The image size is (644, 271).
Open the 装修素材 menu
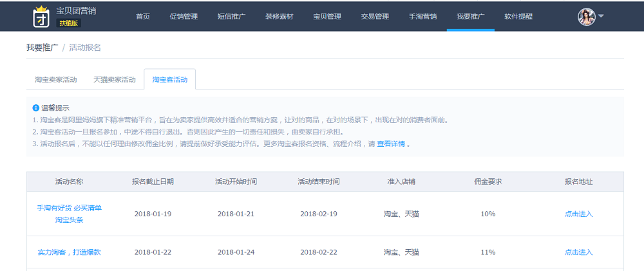pos(279,17)
